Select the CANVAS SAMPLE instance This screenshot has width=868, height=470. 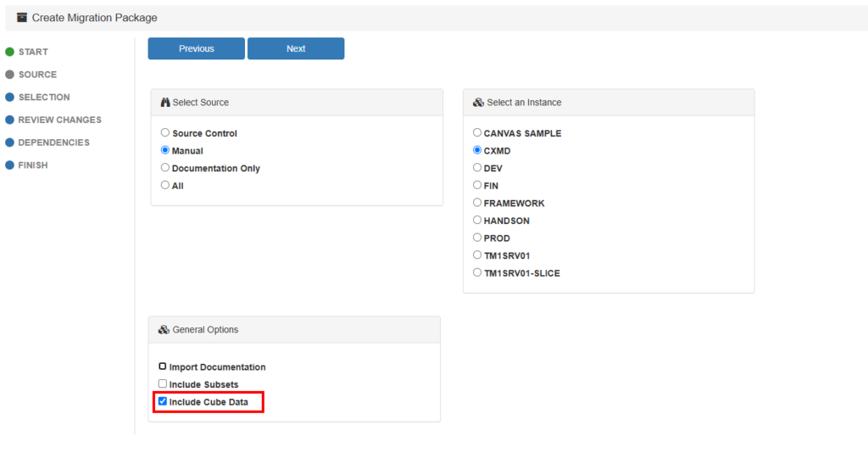(x=477, y=133)
